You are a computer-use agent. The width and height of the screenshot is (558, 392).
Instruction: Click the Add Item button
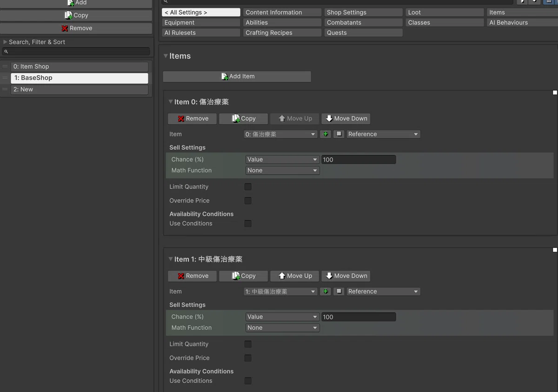tap(237, 77)
